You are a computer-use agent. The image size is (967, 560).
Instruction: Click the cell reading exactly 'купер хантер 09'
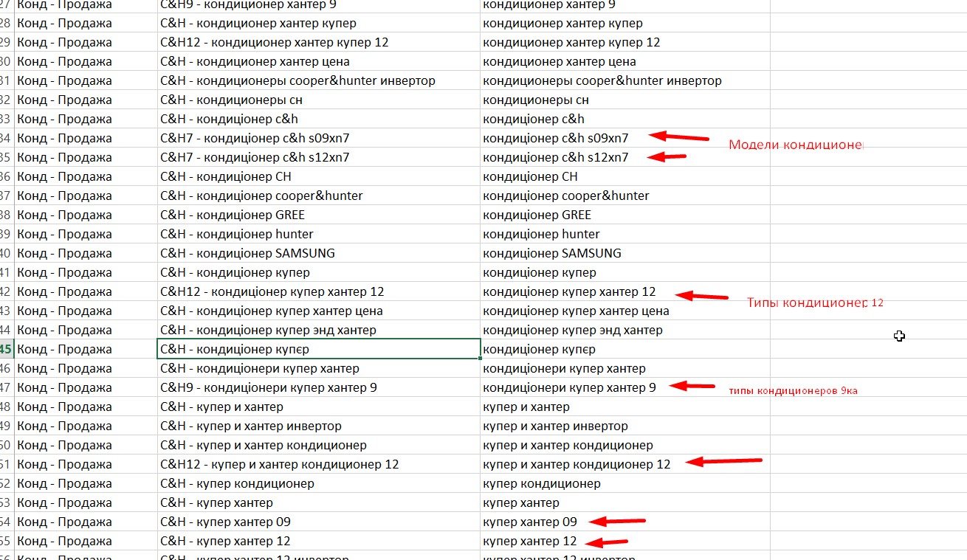[625, 522]
